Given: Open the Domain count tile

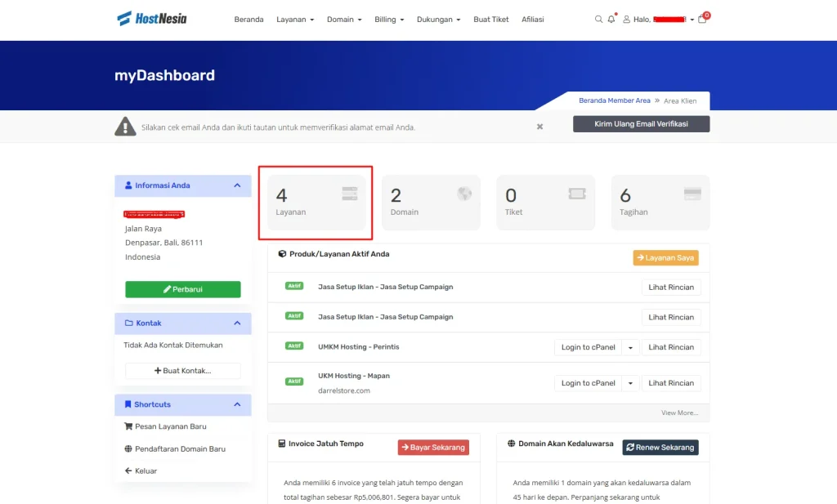Looking at the screenshot, I should coord(431,203).
